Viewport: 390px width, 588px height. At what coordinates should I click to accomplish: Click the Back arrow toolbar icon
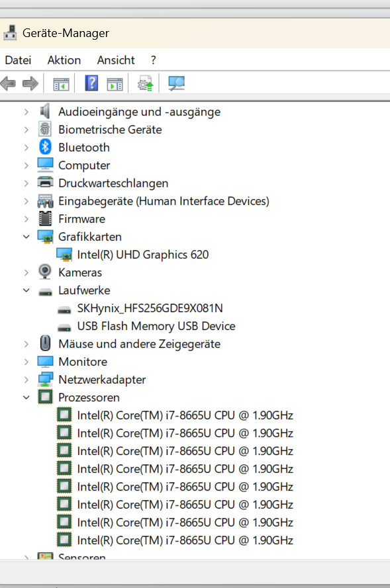(x=8, y=83)
